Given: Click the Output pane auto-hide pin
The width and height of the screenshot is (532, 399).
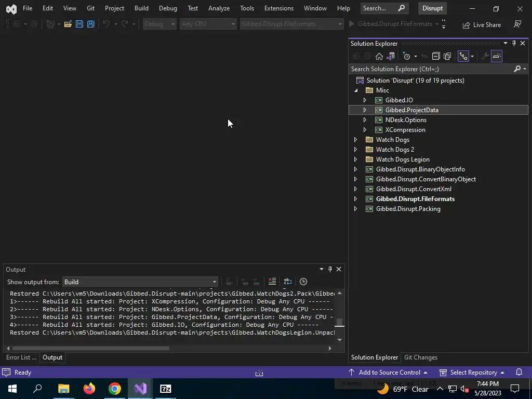Looking at the screenshot, I should [x=330, y=269].
